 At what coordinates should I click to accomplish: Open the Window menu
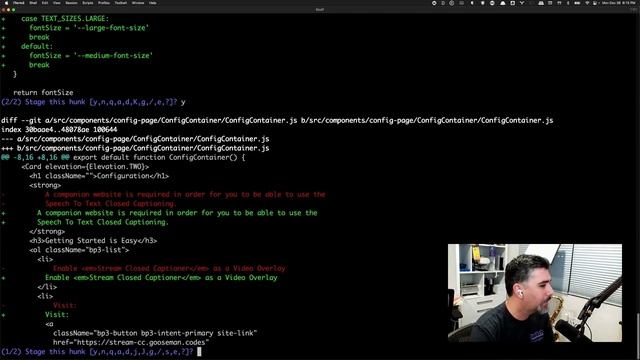point(138,3)
